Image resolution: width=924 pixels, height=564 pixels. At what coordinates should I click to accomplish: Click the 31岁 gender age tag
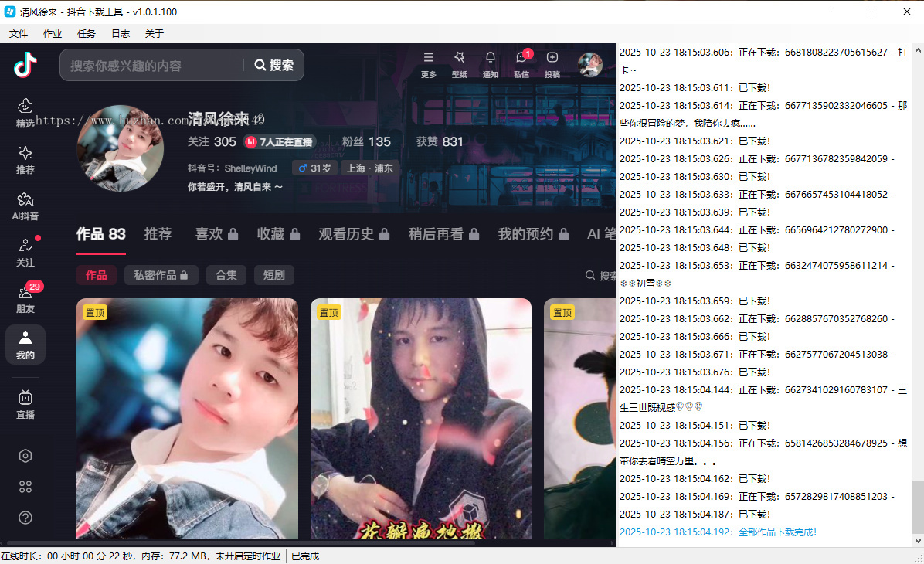coord(314,168)
